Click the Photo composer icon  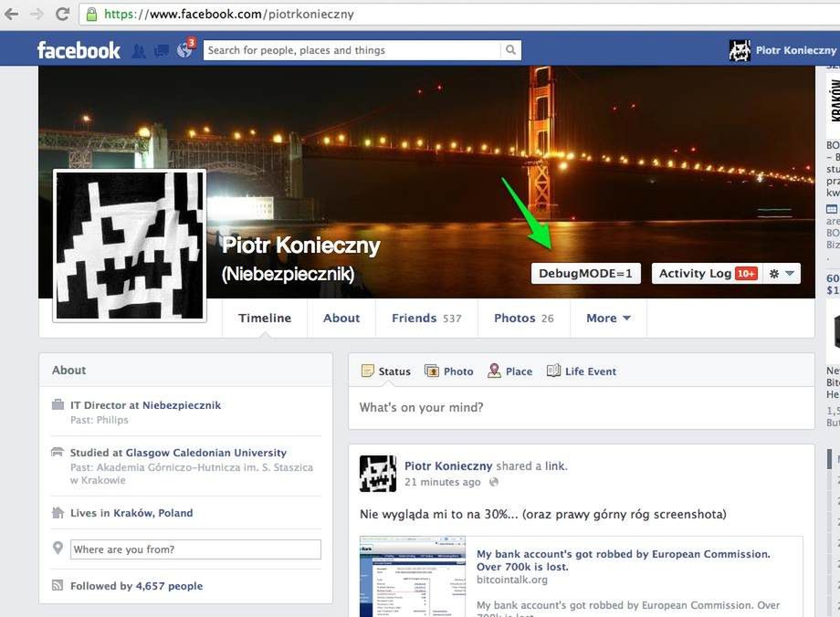(432, 371)
